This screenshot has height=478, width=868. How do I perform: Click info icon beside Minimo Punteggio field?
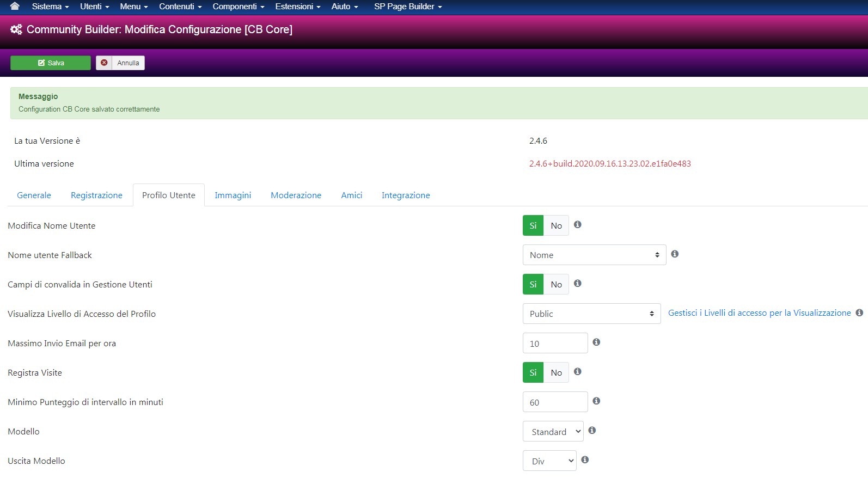[596, 401]
